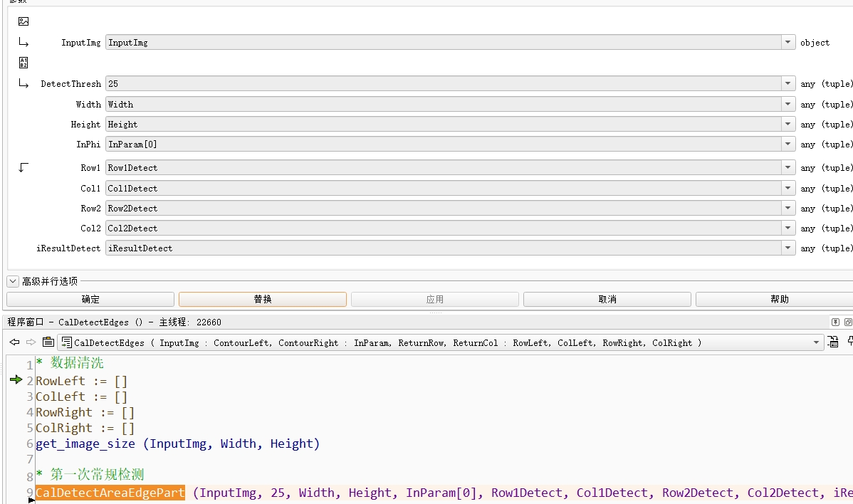Click the 替换 button

point(263,300)
